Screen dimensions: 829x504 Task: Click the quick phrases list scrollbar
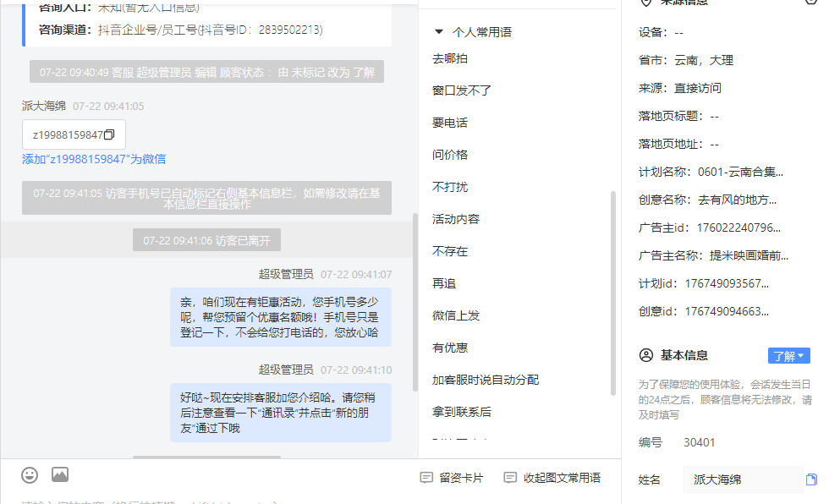613,293
